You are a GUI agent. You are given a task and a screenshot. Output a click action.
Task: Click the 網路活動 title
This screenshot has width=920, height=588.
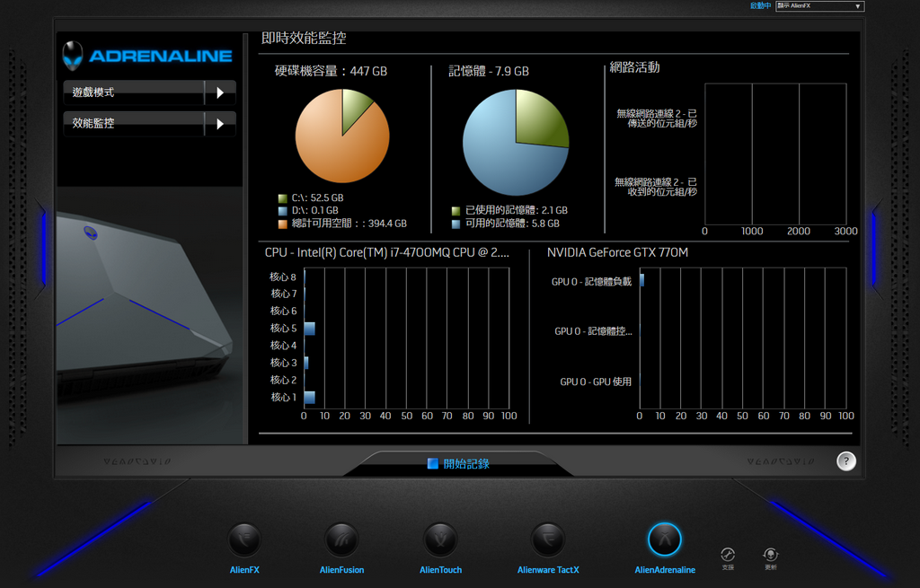pos(635,67)
